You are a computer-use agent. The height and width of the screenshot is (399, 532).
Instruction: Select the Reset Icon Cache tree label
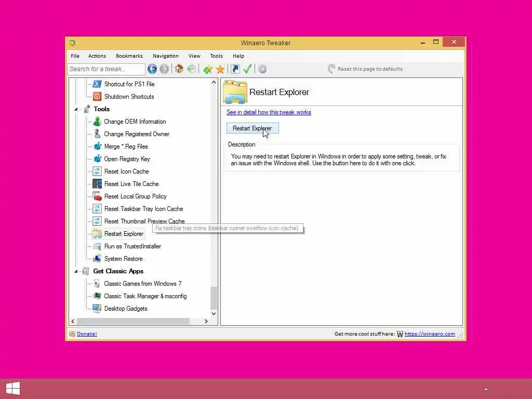(127, 171)
